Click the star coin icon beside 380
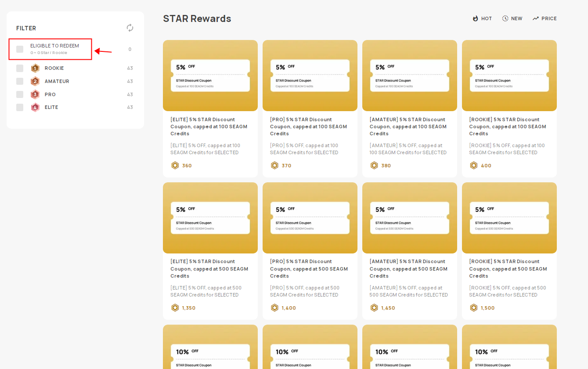This screenshot has width=588, height=369. coord(374,165)
